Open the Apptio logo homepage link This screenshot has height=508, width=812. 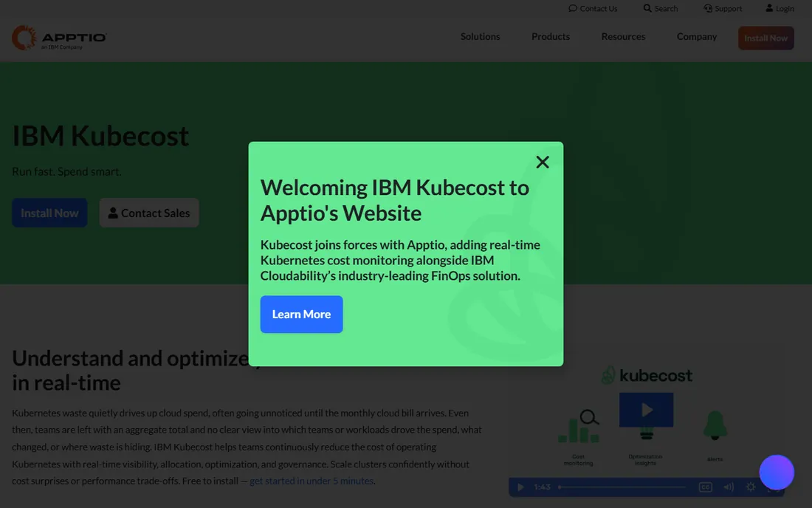59,38
